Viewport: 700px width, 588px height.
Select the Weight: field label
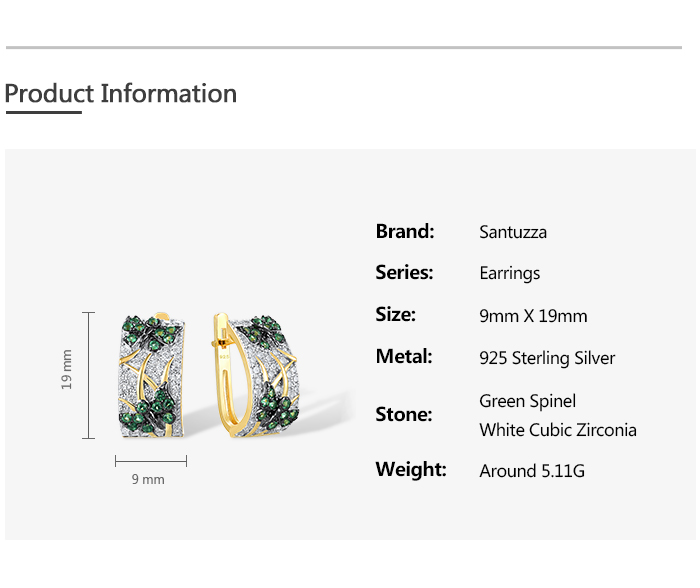(x=411, y=470)
